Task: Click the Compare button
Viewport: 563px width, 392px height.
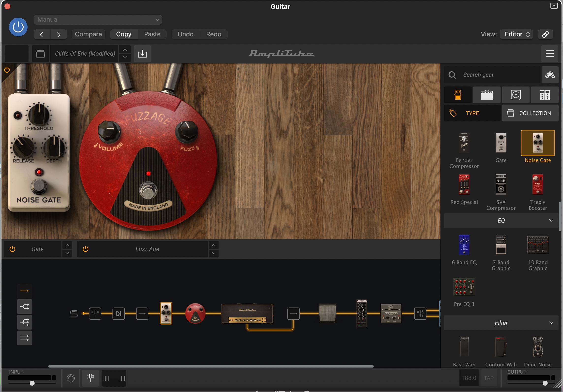Action: coord(88,34)
